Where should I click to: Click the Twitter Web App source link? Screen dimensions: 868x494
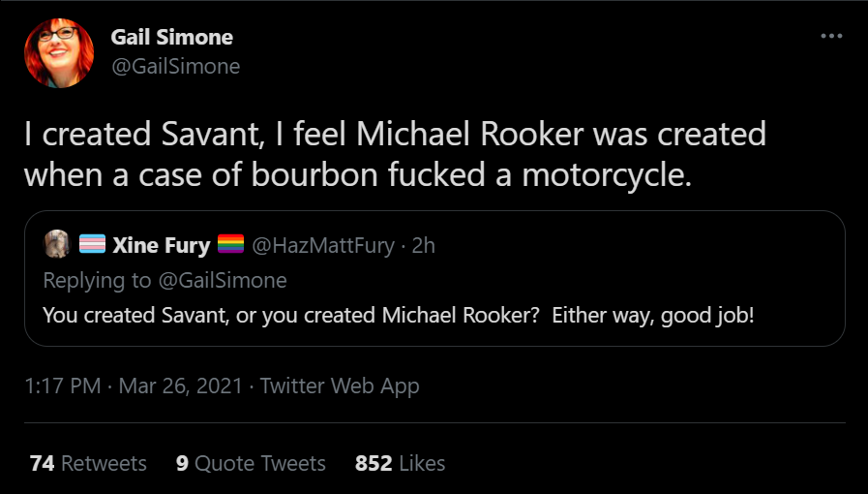pyautogui.click(x=340, y=386)
